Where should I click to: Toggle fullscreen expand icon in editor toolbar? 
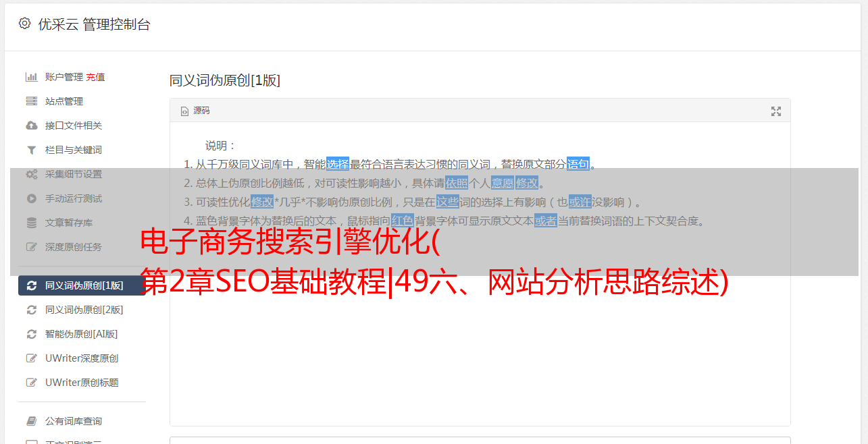[776, 111]
